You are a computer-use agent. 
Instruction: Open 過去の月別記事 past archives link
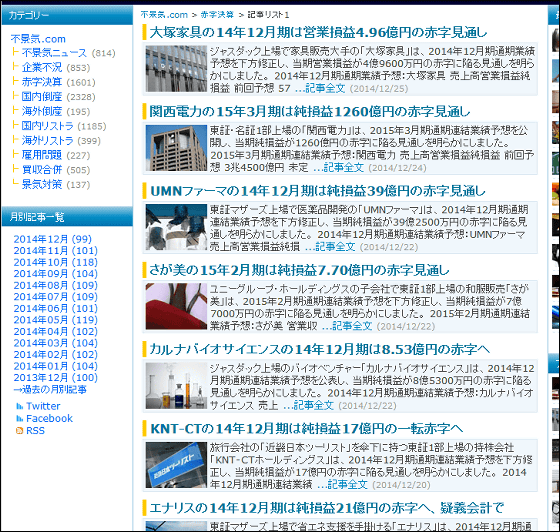(x=50, y=389)
